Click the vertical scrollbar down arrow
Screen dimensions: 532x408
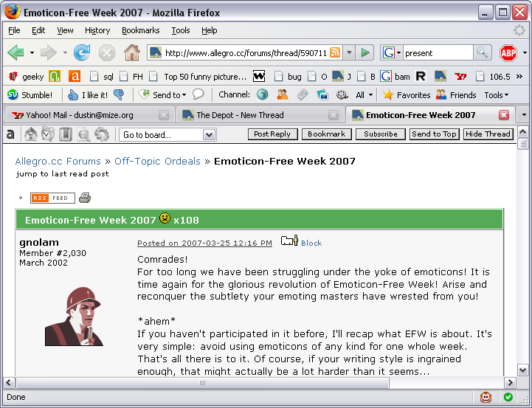click(x=523, y=369)
